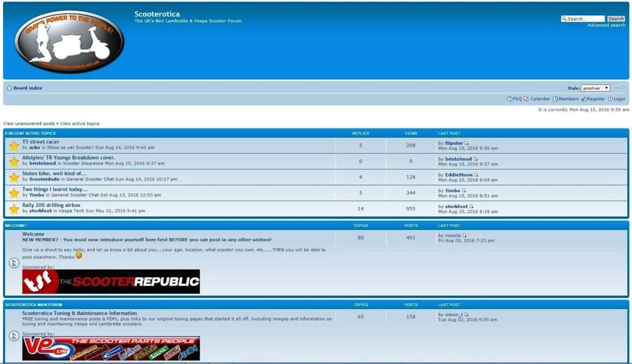Open last poster EddieStone's profile
The width and height of the screenshot is (632, 364).
click(x=459, y=175)
